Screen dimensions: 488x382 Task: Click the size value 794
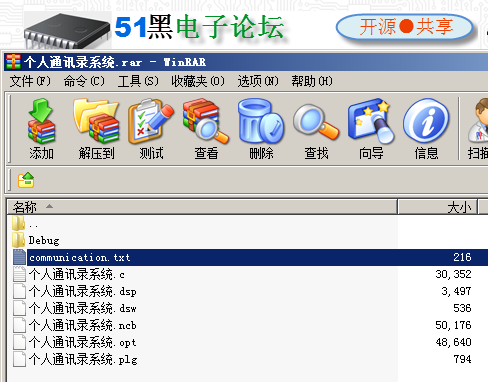pyautogui.click(x=462, y=359)
